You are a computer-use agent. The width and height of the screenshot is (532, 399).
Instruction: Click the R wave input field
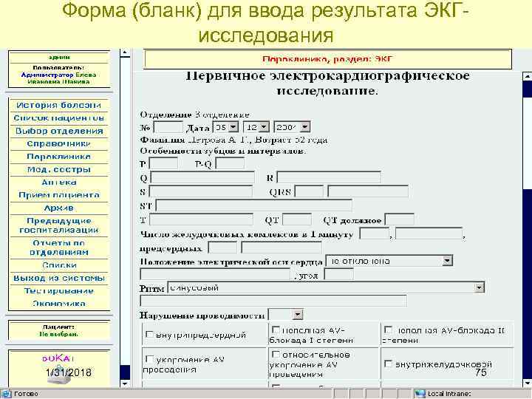click(329, 177)
